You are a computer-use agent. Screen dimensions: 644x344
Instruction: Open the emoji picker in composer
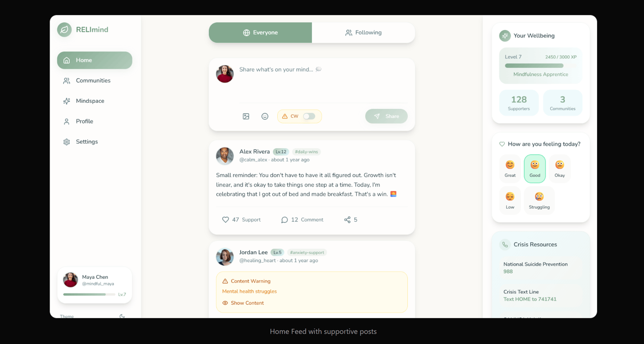(x=265, y=116)
